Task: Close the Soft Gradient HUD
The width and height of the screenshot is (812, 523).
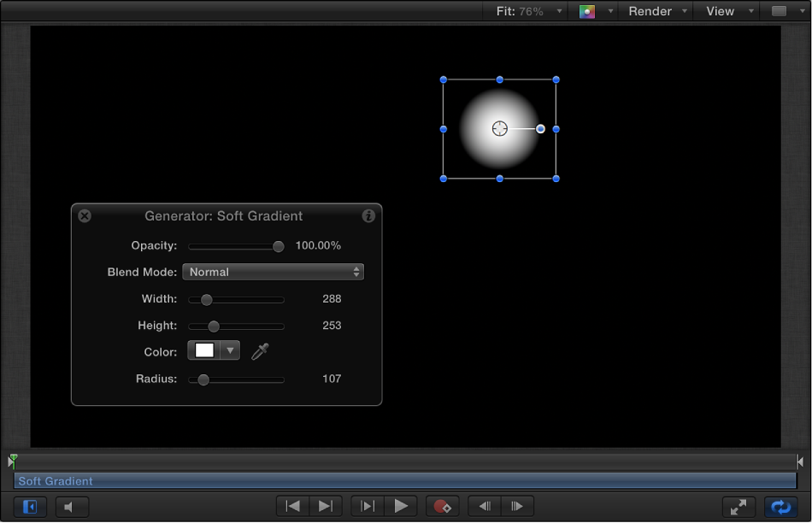Action: [84, 216]
